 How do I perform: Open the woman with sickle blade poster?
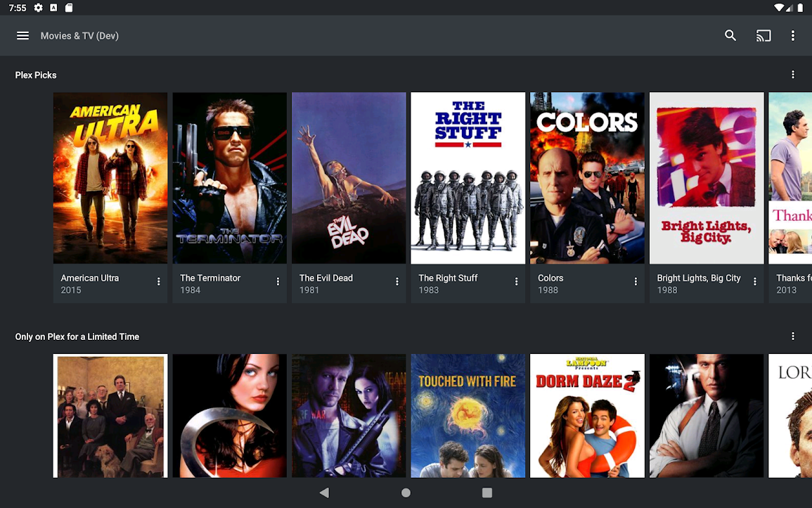pyautogui.click(x=229, y=416)
